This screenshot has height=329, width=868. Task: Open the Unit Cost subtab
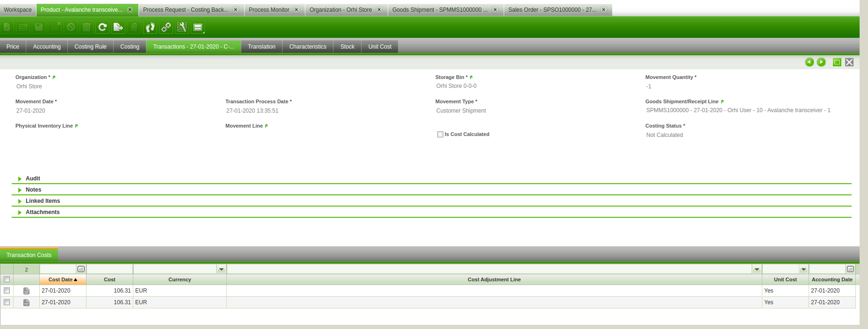click(x=380, y=47)
